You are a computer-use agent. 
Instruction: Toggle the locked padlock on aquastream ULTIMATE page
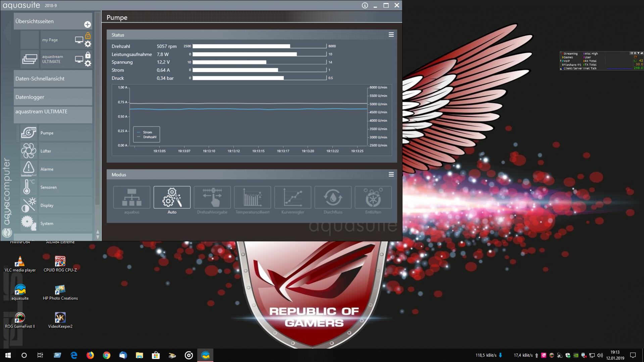pyautogui.click(x=88, y=55)
